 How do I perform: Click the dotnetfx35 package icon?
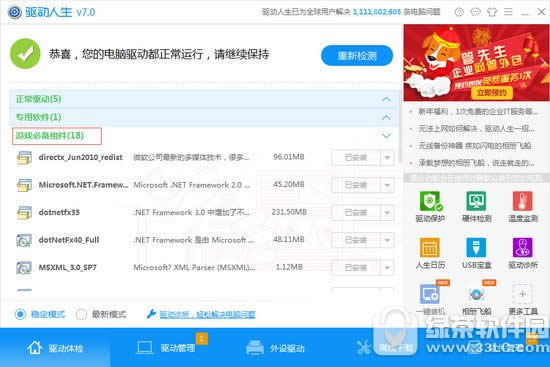tap(24, 213)
